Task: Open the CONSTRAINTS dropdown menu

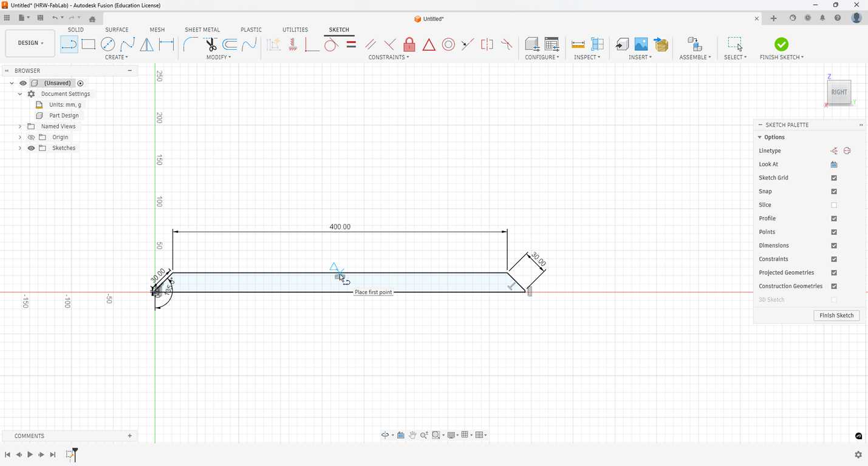Action: pos(389,57)
